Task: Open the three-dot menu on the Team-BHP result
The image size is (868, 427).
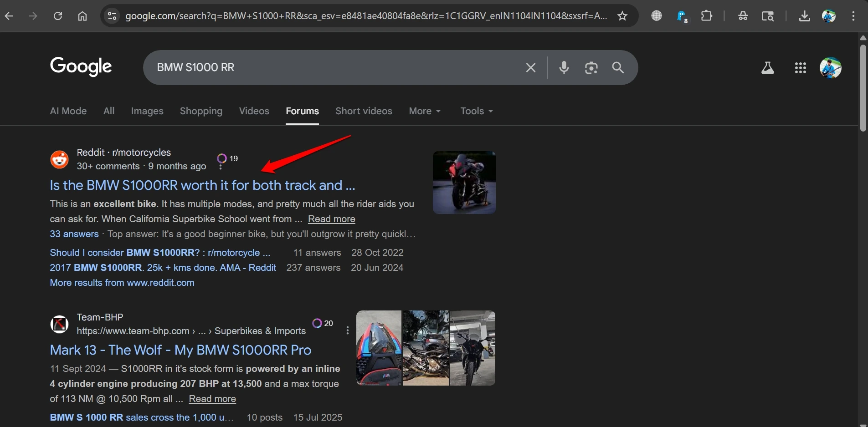Action: [x=347, y=331]
